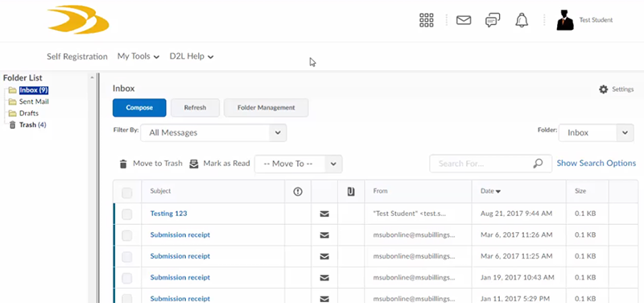Click the Inbox folder icon in Folder List
Screen dimensions: 644x303
[x=12, y=90]
